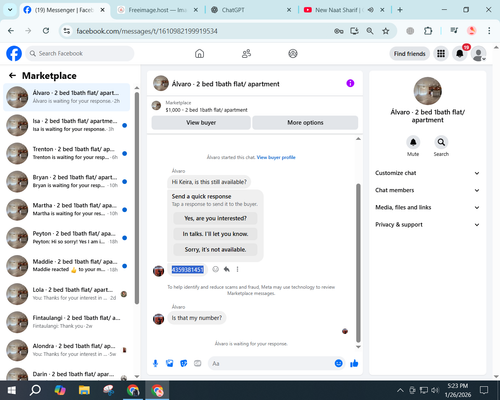Open Lola conversation in list
This screenshot has height=400, width=500.
[67, 294]
